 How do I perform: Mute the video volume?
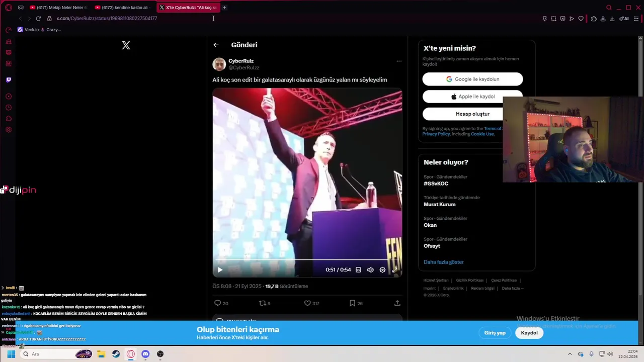(370, 270)
